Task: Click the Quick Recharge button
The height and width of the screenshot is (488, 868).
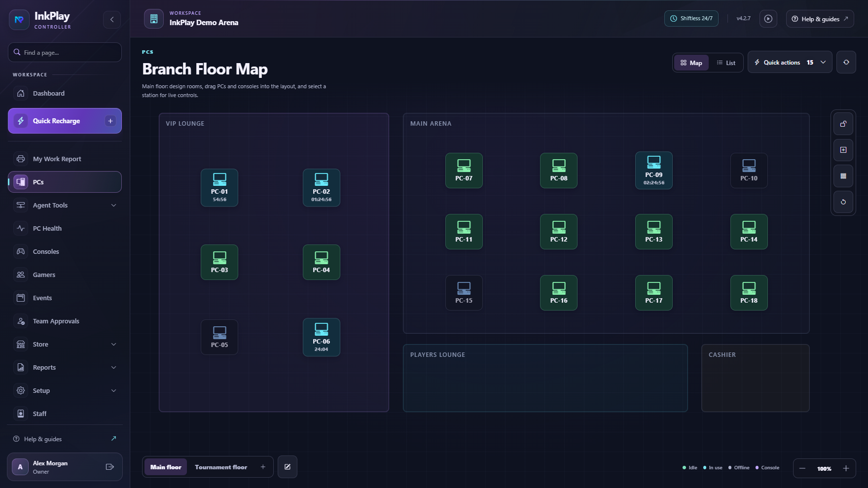Action: tap(65, 121)
